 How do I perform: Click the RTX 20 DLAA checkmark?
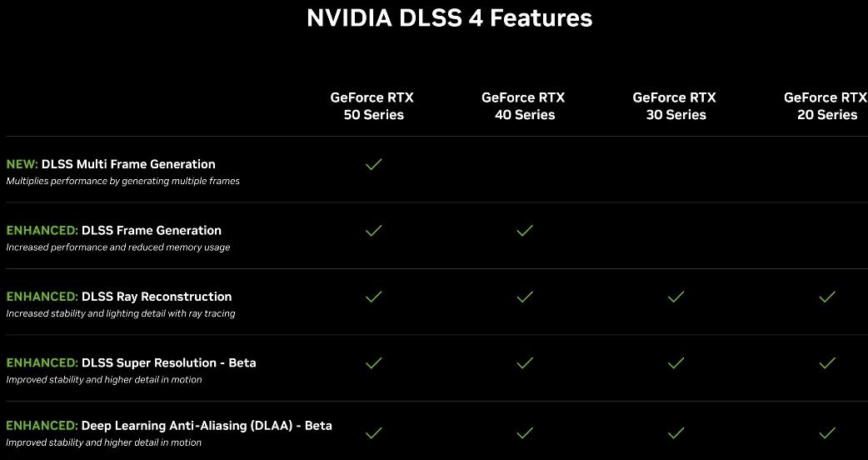coord(827,432)
